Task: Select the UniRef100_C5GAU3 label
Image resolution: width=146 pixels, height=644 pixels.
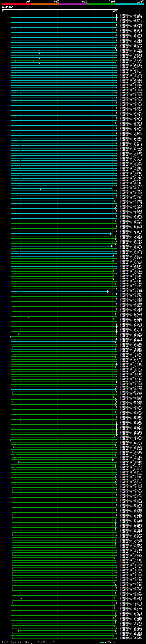Action: 131,636
